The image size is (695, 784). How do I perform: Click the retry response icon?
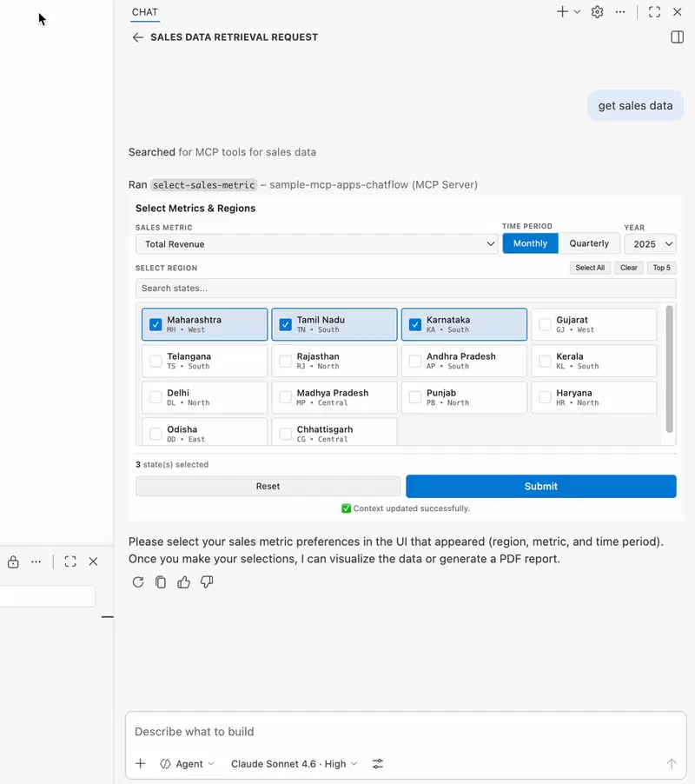coord(138,582)
